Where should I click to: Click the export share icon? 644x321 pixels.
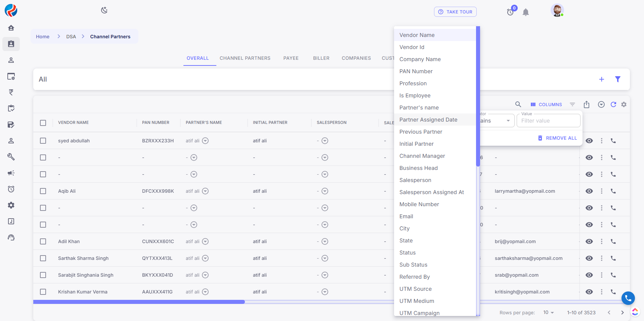[587, 104]
